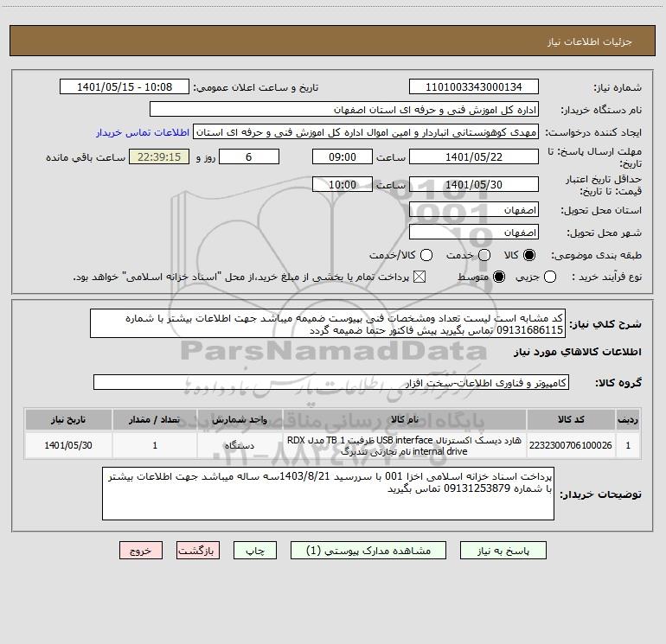Click the announcement date field 1401/05/15 - 10:08

tap(125, 87)
